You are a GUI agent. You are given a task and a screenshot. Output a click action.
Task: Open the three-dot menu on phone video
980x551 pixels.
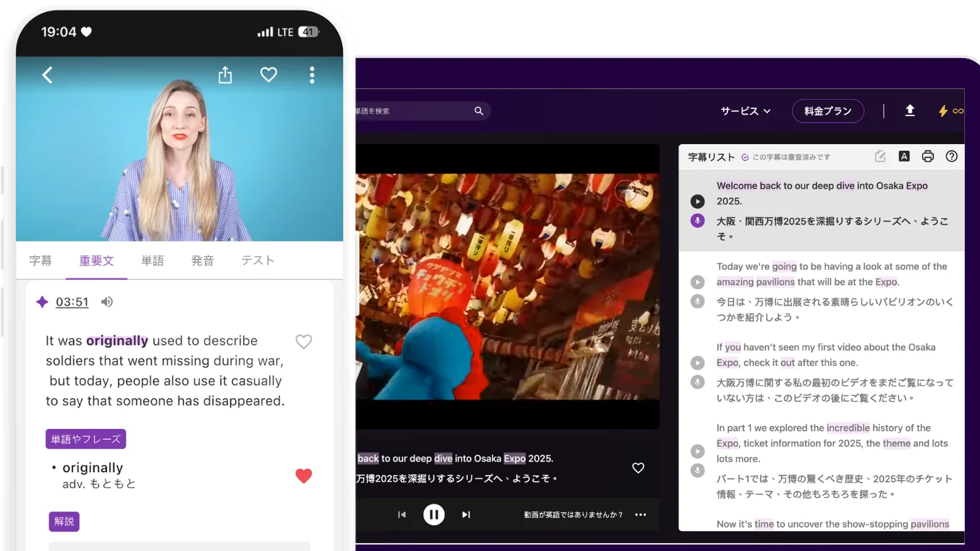point(311,75)
